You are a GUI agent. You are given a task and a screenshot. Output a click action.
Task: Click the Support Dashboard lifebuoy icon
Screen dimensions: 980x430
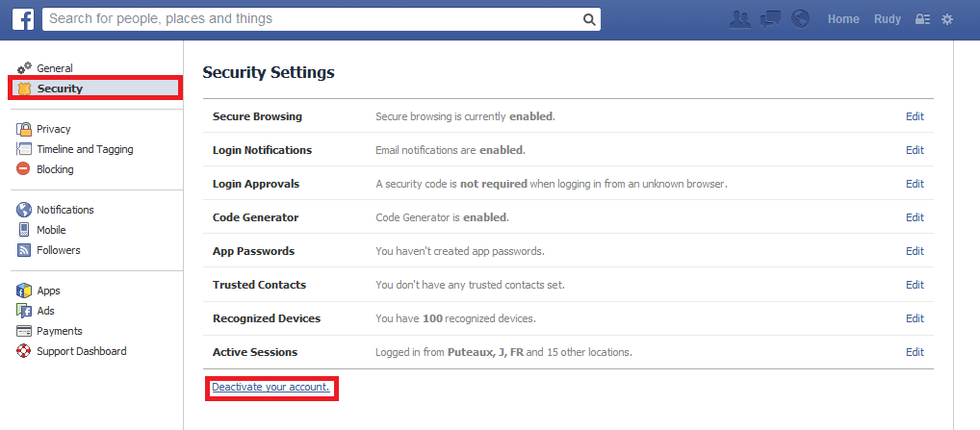tap(24, 351)
